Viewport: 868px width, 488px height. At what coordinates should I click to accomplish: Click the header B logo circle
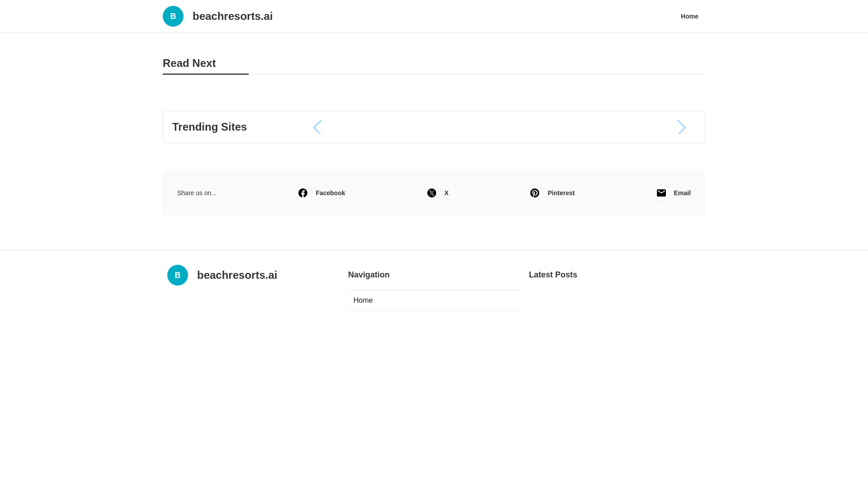(x=173, y=16)
